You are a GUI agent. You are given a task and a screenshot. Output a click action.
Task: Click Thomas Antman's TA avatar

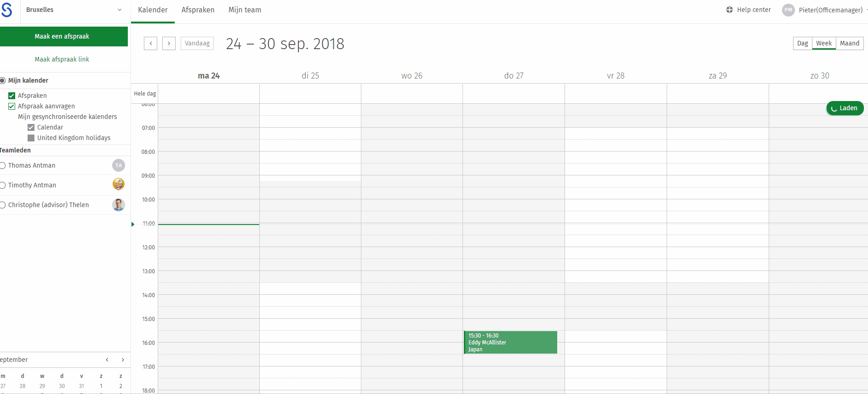119,165
